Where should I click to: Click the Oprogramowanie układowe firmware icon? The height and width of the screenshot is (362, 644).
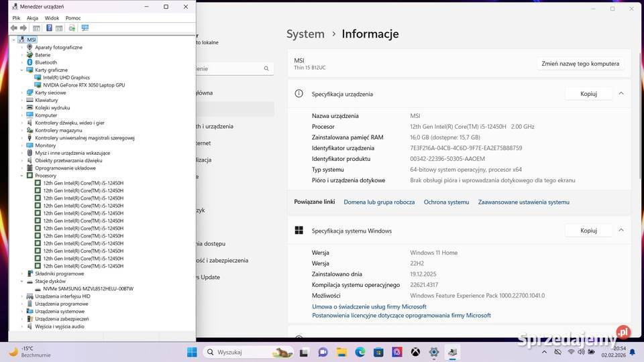pos(30,168)
